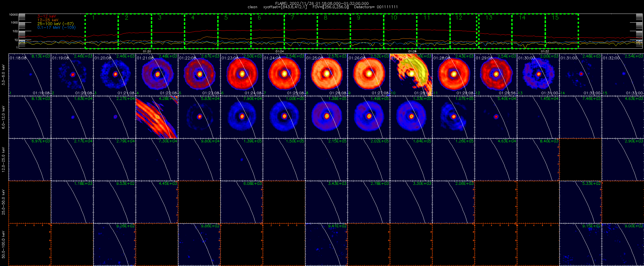Image resolution: width=644 pixels, height=266 pixels.
Task: Choose the 3.0-6.0 keV image starting at 01:21:08
Action: [x=157, y=74]
